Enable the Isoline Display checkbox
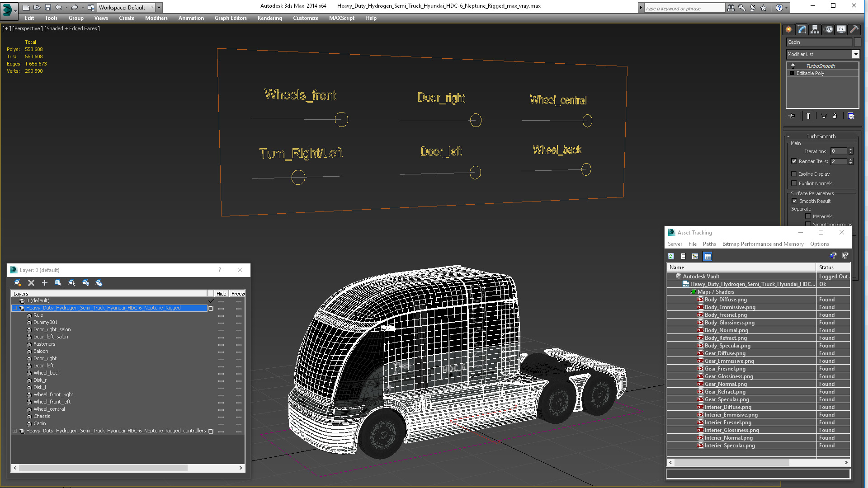 click(794, 174)
